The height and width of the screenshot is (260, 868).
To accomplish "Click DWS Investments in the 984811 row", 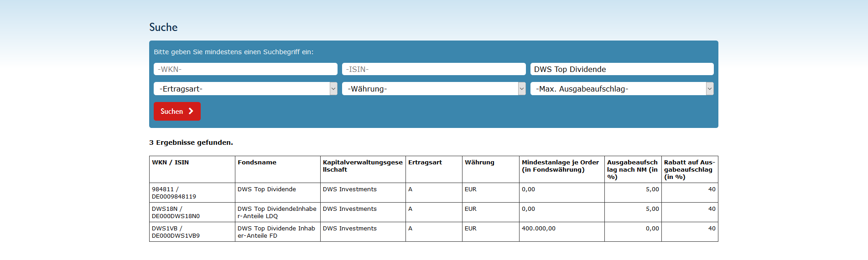I will click(x=350, y=189).
